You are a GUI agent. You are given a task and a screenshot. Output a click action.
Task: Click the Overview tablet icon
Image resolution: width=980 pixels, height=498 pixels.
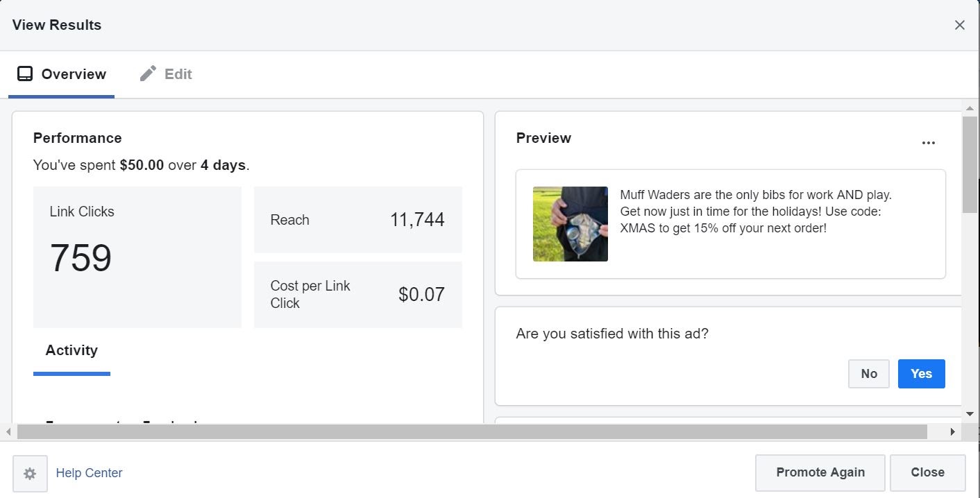click(x=25, y=74)
